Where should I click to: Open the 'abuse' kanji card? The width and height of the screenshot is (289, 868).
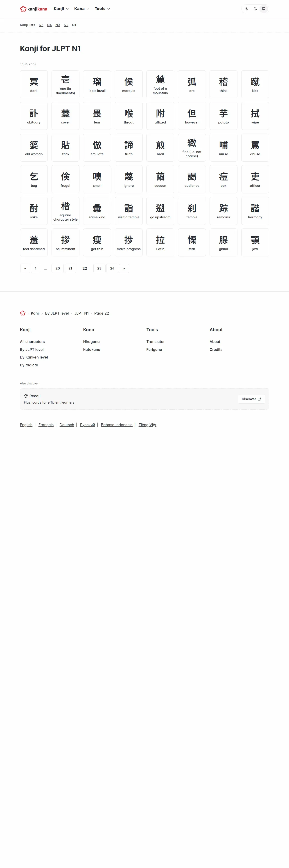click(255, 148)
